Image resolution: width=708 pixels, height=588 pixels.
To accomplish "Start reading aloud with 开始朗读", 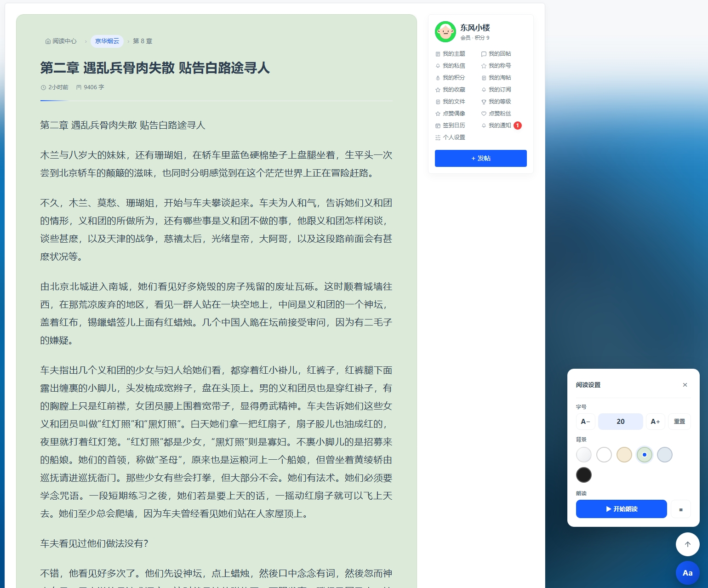I will click(x=622, y=509).
